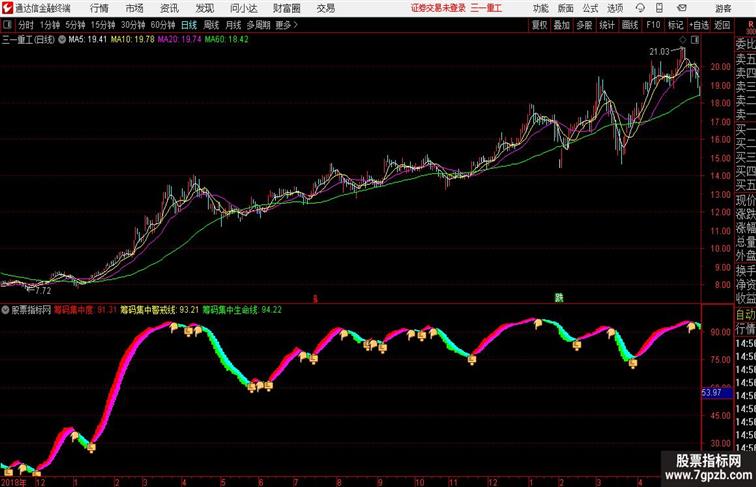Click the 21.03 high price label
This screenshot has height=487, width=756.
point(659,52)
